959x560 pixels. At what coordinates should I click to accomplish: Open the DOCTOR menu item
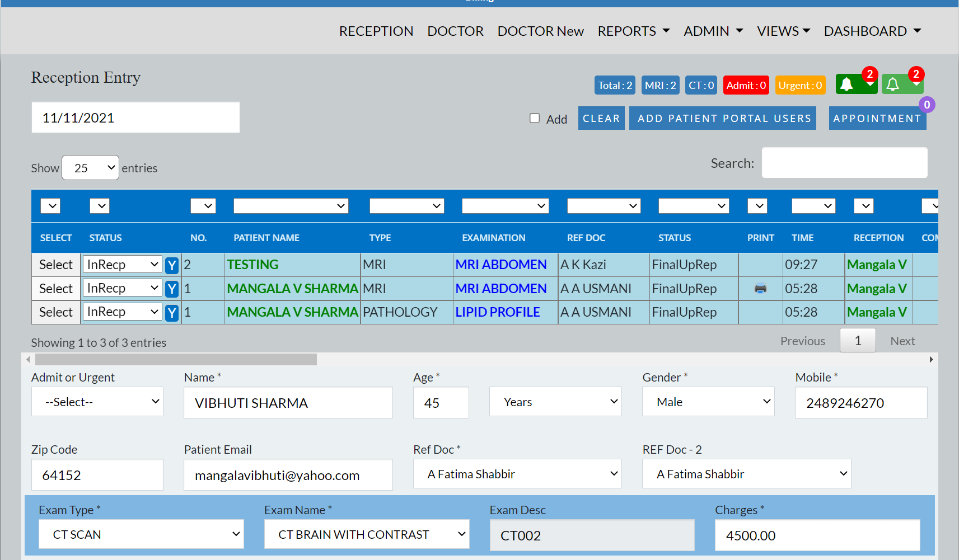click(456, 31)
